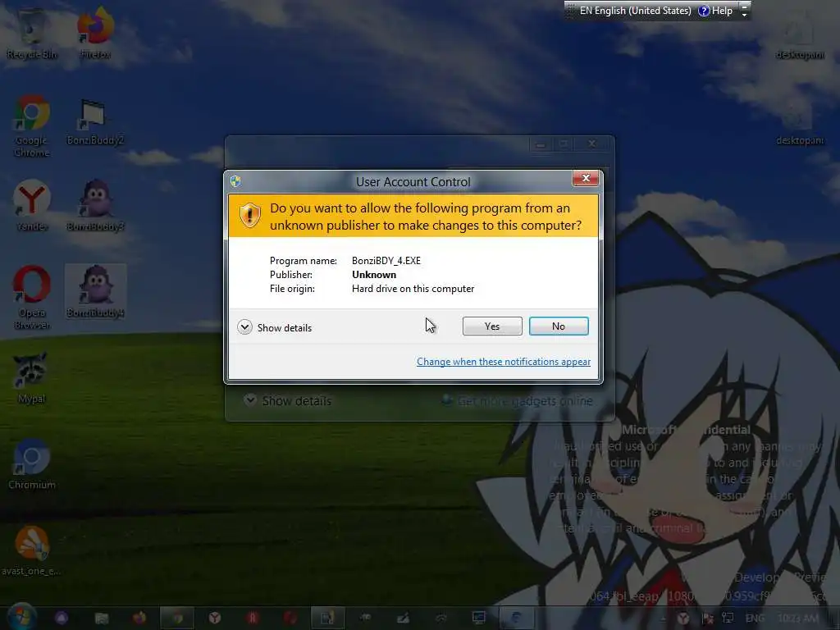Click the purple circular taskbar icon beside Start

62,619
